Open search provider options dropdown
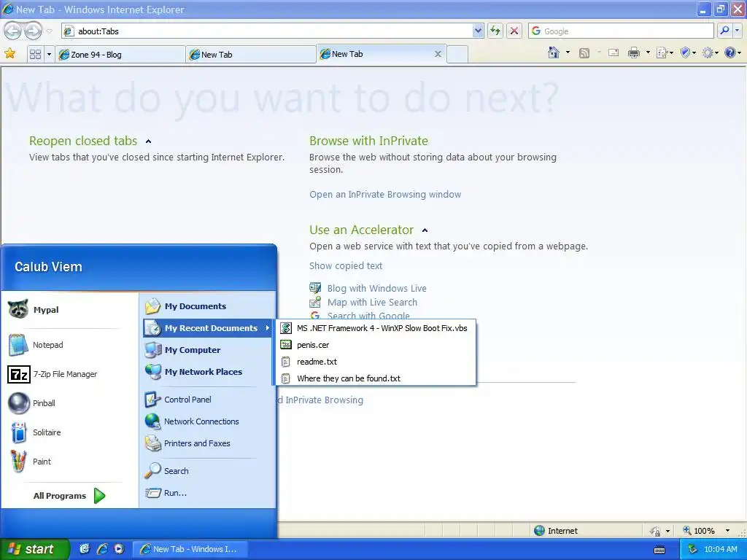Viewport: 747px width, 560px height. 738,31
